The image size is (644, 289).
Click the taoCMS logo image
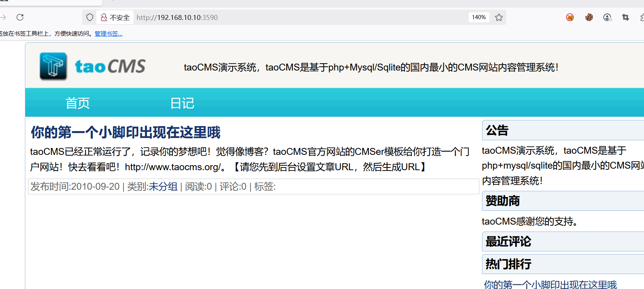pyautogui.click(x=53, y=66)
